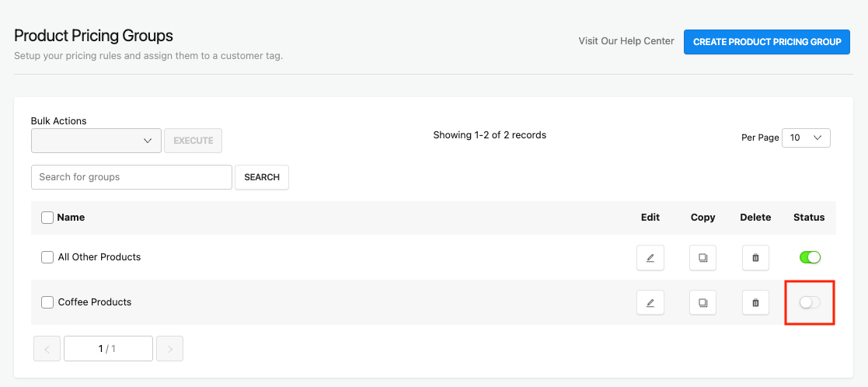
Task: Click the Delete column header
Action: coord(755,218)
